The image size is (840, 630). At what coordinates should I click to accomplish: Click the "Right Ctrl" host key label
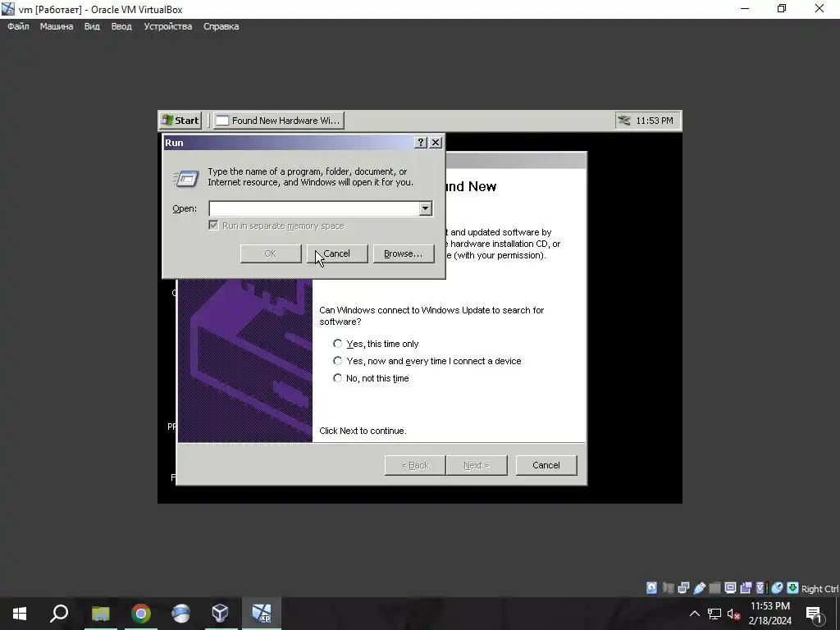(x=820, y=589)
